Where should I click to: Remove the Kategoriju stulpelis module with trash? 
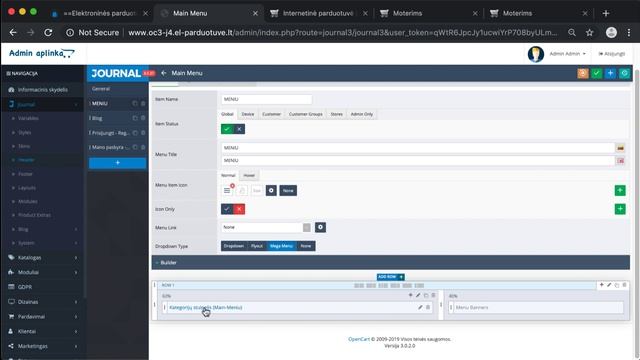[428, 307]
